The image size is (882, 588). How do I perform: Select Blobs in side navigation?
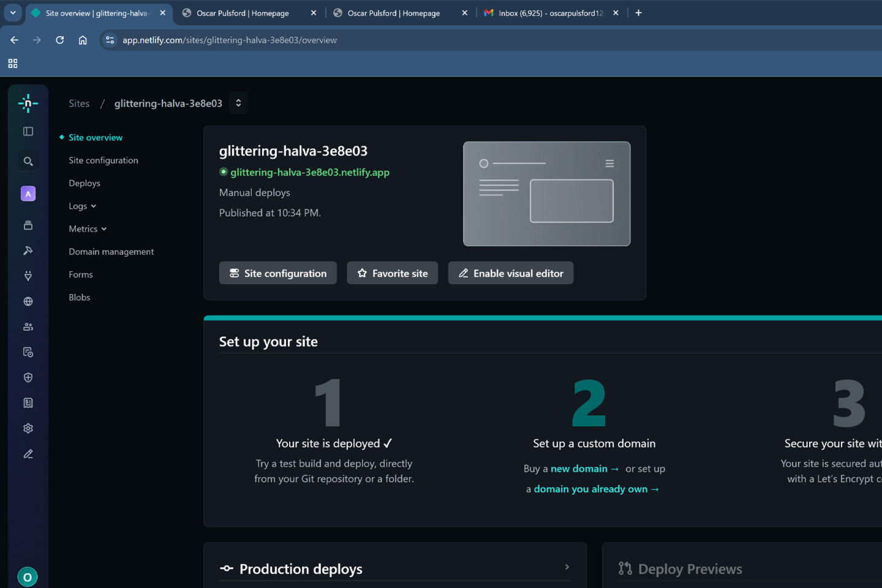pos(80,297)
